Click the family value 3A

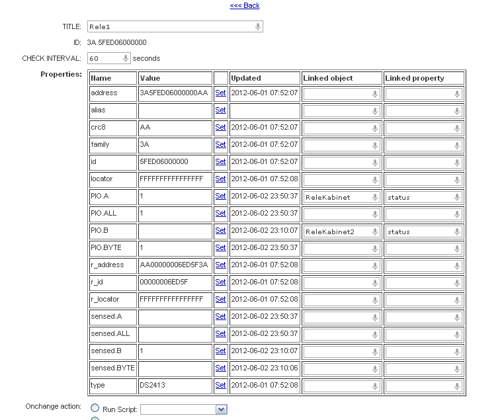[x=144, y=144]
